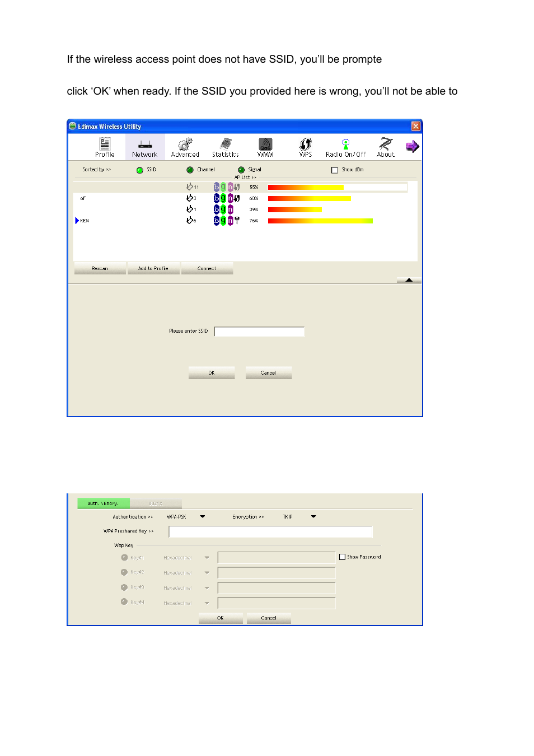The height and width of the screenshot is (756, 534).
Task: Click the Key#1 WEP key field
Action: tap(277, 557)
